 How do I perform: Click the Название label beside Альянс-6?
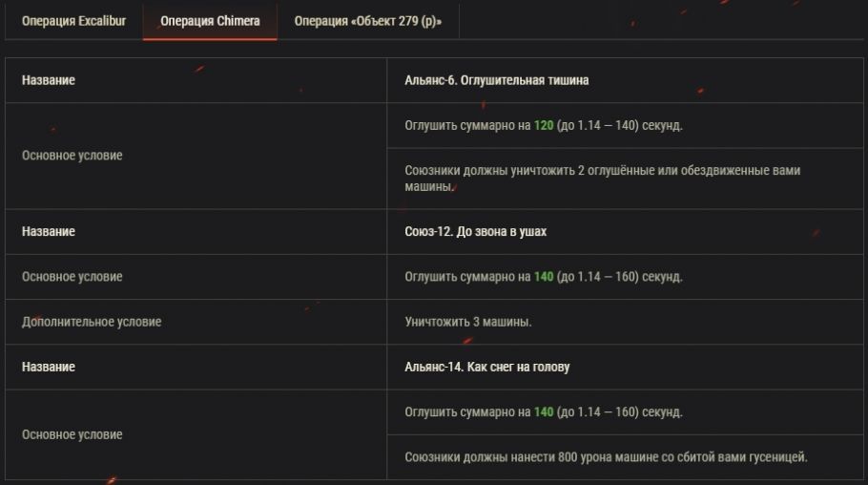point(49,80)
